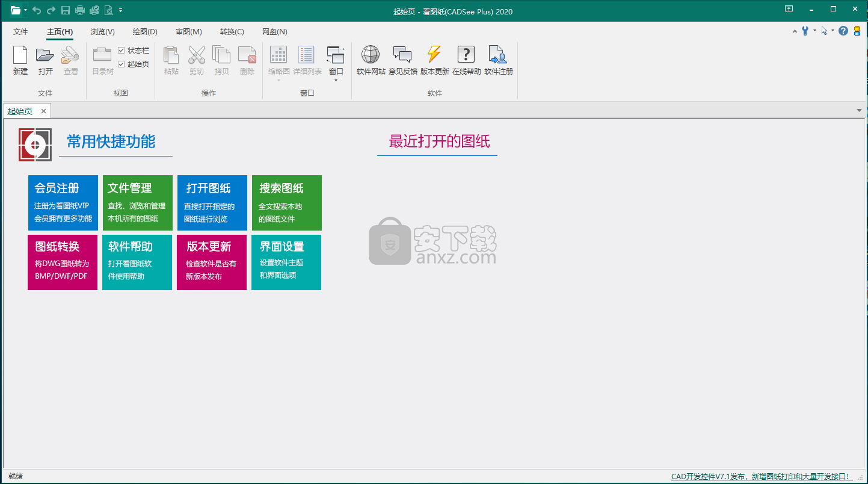The width and height of the screenshot is (868, 484).
Task: Click the blue help circle icon top right
Action: (843, 31)
